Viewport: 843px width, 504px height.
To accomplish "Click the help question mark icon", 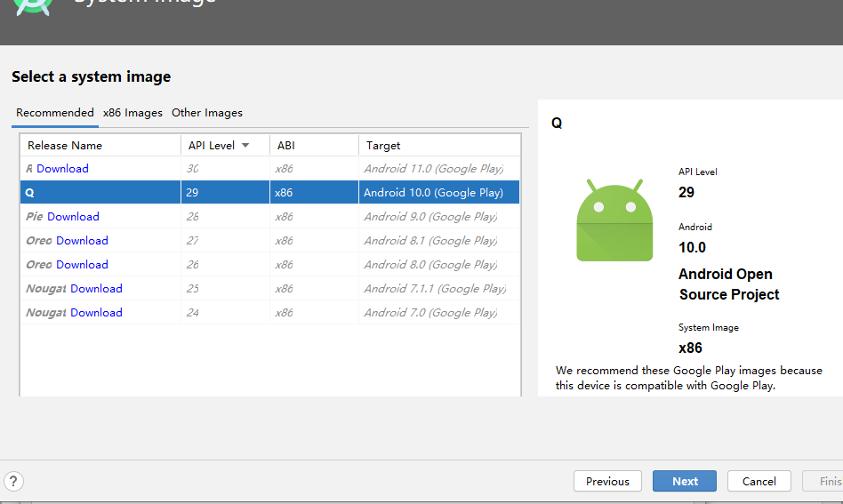I will [x=13, y=481].
